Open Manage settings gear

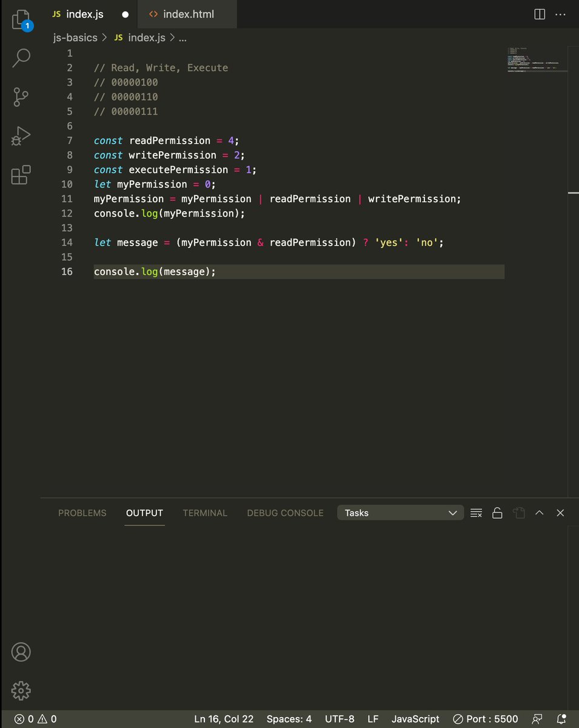point(21,690)
